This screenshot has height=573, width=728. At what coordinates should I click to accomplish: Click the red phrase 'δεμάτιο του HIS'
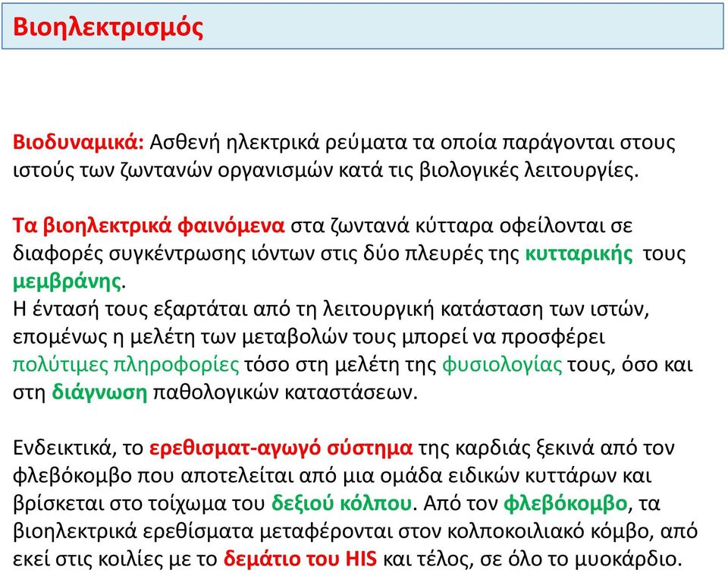coord(300,559)
